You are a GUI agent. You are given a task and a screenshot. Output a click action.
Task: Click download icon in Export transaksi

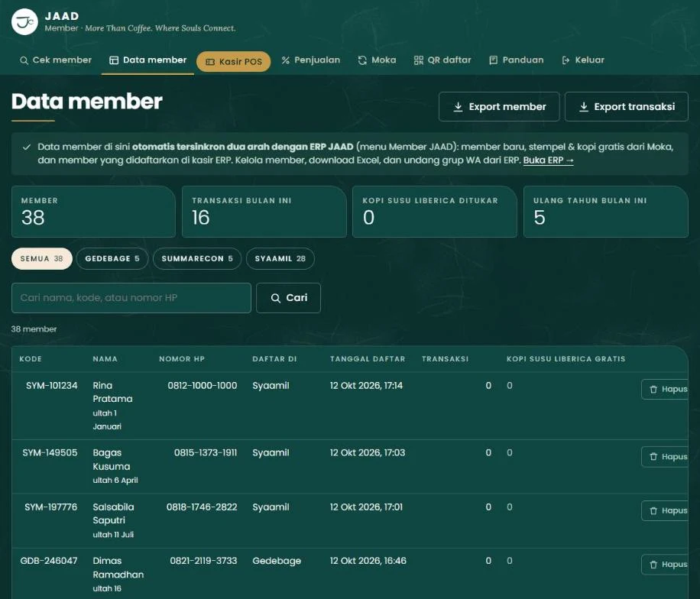pos(584,107)
